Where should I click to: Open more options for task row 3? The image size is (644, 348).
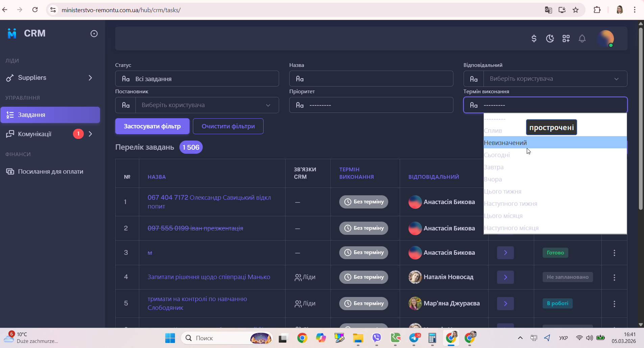click(x=614, y=253)
